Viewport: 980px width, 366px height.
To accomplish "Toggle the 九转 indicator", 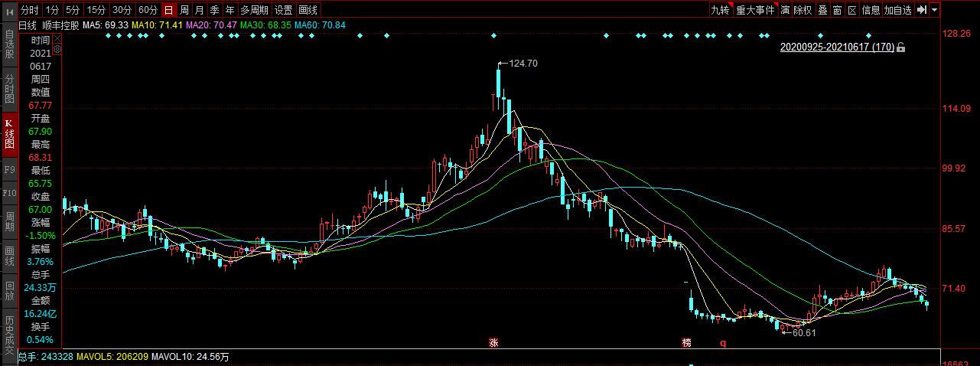I will click(x=719, y=10).
